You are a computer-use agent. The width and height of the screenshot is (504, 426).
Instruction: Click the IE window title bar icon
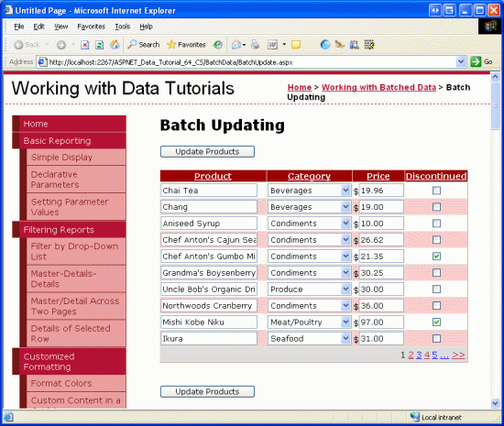8,10
